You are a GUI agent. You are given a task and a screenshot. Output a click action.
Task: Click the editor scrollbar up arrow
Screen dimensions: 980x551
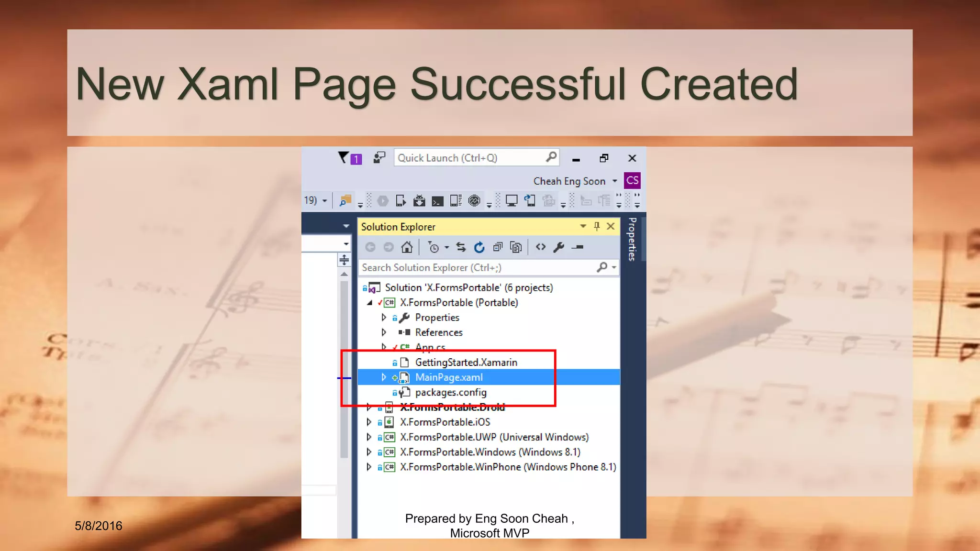tap(344, 275)
